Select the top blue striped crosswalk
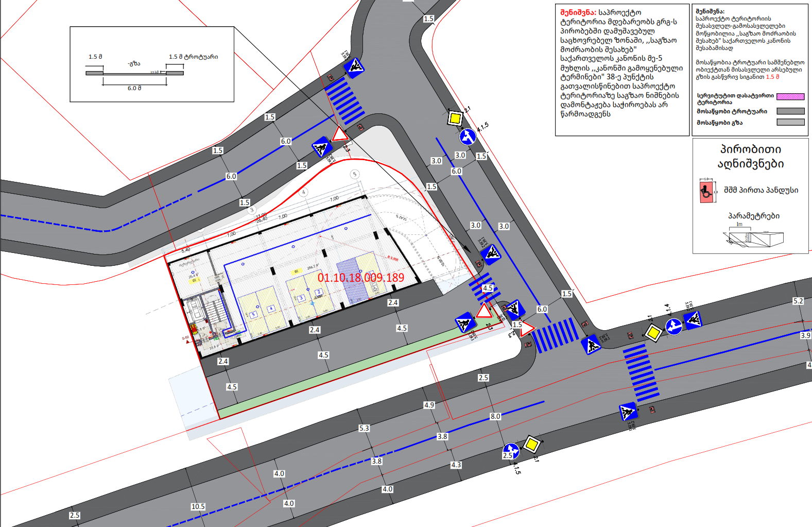Image resolution: width=812 pixels, height=527 pixels. pos(344,100)
